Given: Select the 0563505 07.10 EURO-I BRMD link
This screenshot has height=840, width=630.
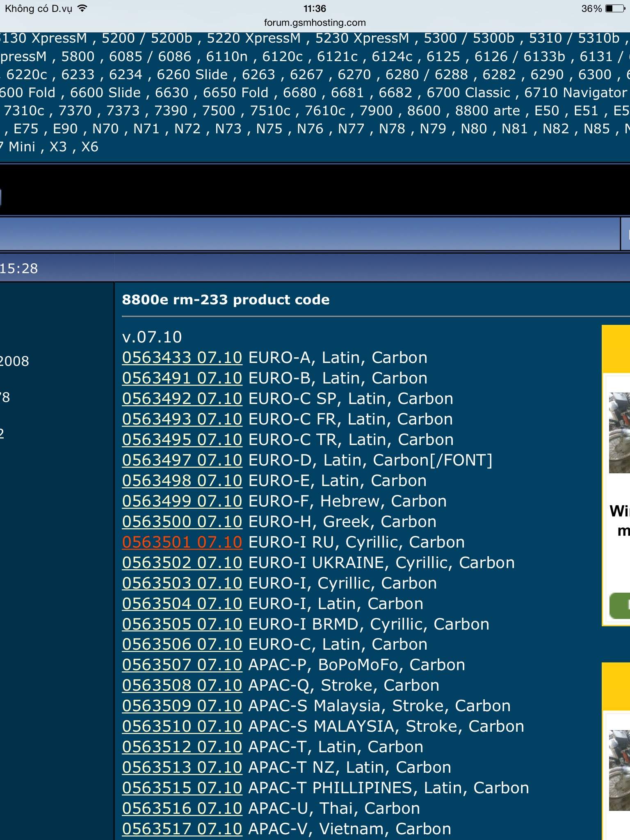Looking at the screenshot, I should click(x=182, y=624).
